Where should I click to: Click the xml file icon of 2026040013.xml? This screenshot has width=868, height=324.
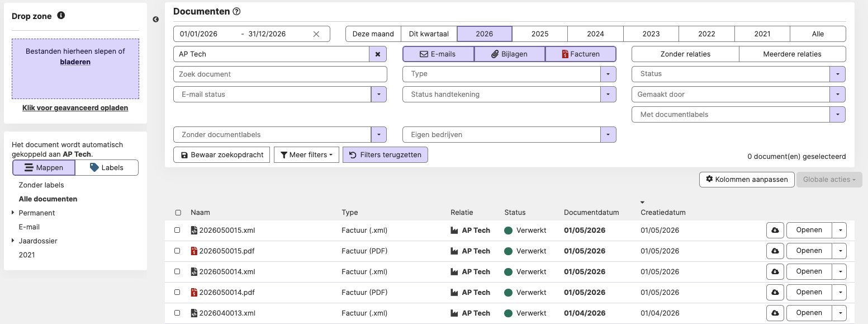pos(194,313)
